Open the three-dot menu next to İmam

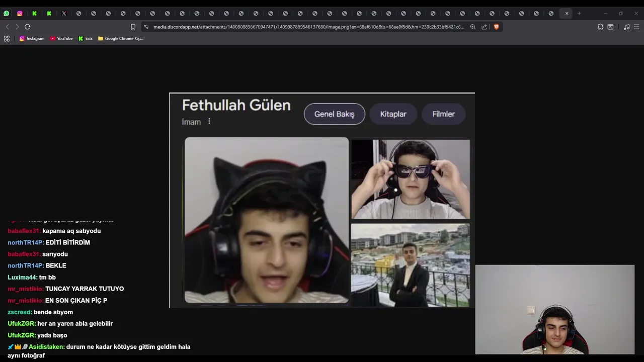click(209, 121)
